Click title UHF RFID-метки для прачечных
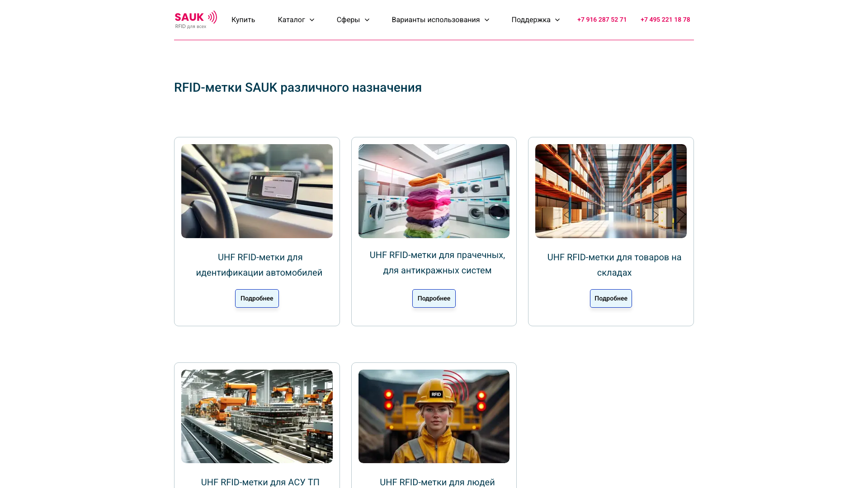This screenshot has height=488, width=868. (437, 263)
